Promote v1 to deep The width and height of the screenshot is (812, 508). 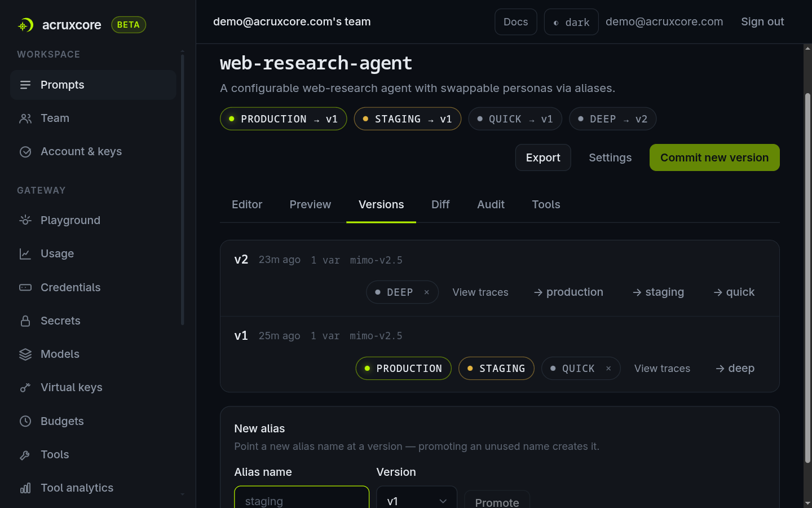tap(735, 369)
